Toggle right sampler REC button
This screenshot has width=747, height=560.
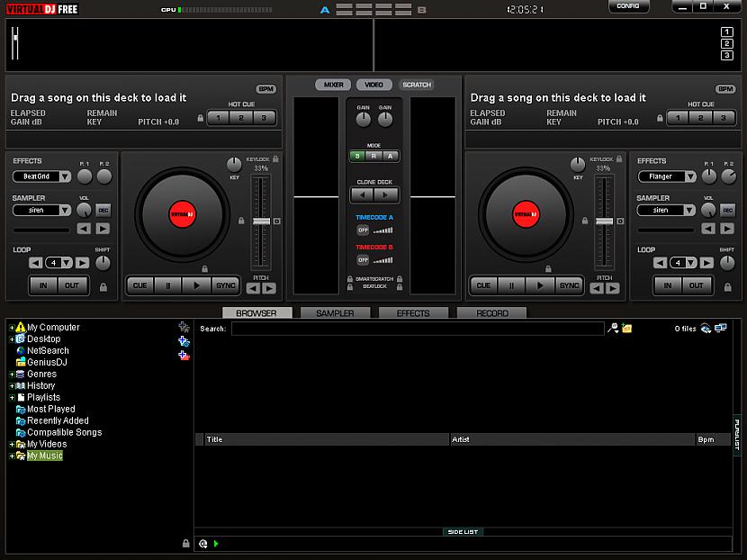click(x=727, y=210)
